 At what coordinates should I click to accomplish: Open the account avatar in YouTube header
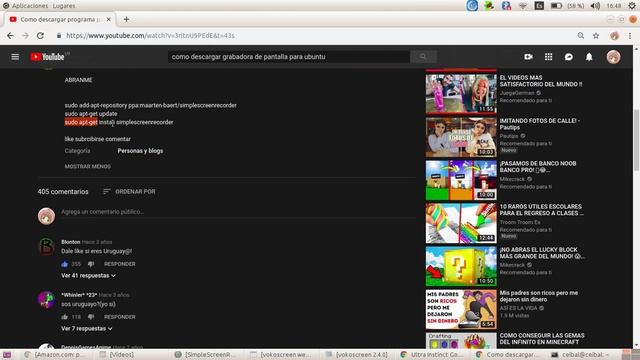point(613,57)
